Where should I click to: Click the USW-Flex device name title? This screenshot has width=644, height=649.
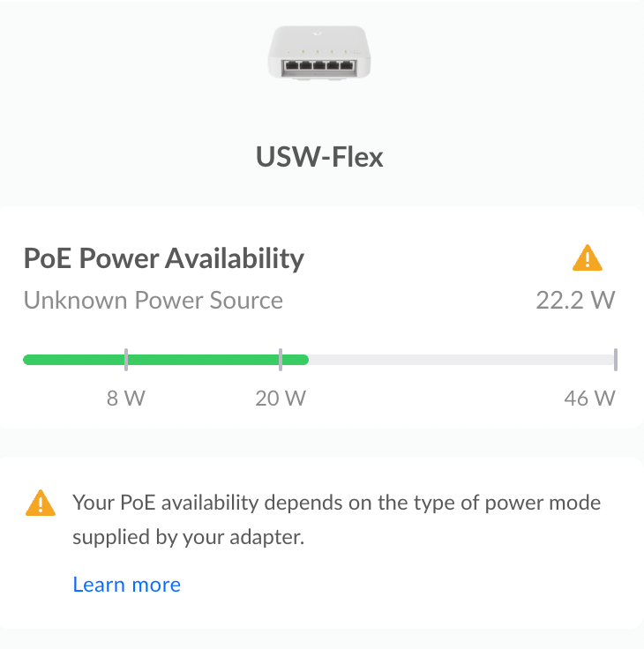(x=319, y=157)
